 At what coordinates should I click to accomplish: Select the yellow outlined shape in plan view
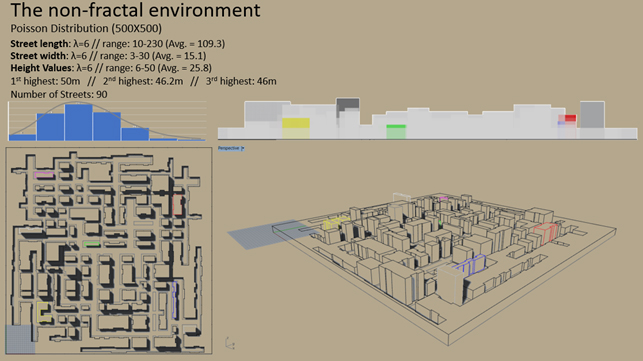pos(43,312)
